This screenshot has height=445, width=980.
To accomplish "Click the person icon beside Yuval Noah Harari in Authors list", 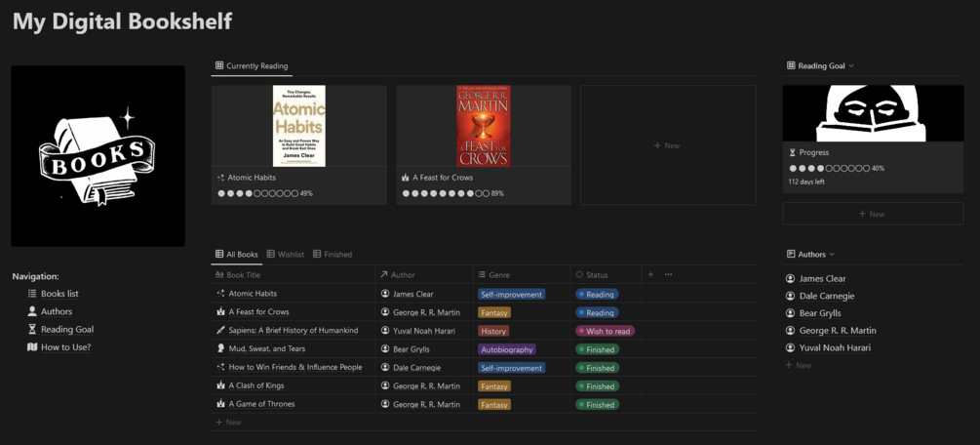I will pyautogui.click(x=791, y=347).
